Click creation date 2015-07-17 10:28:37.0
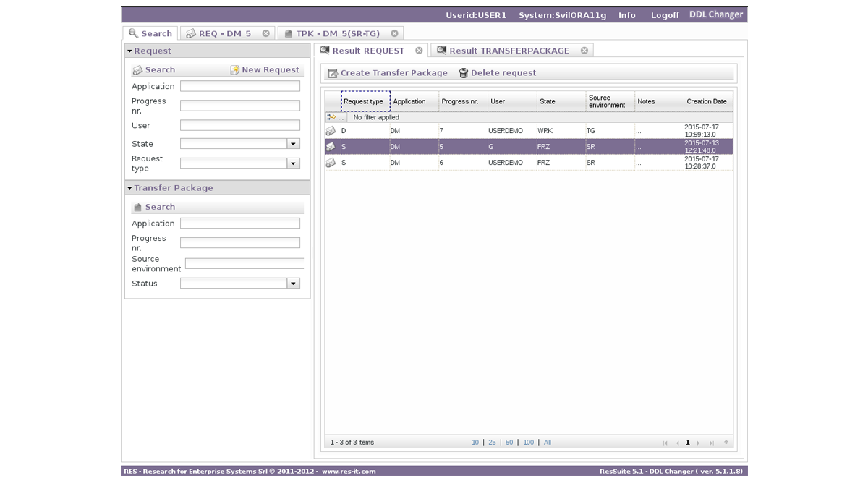Viewport: 868px width, 481px height. (x=702, y=163)
